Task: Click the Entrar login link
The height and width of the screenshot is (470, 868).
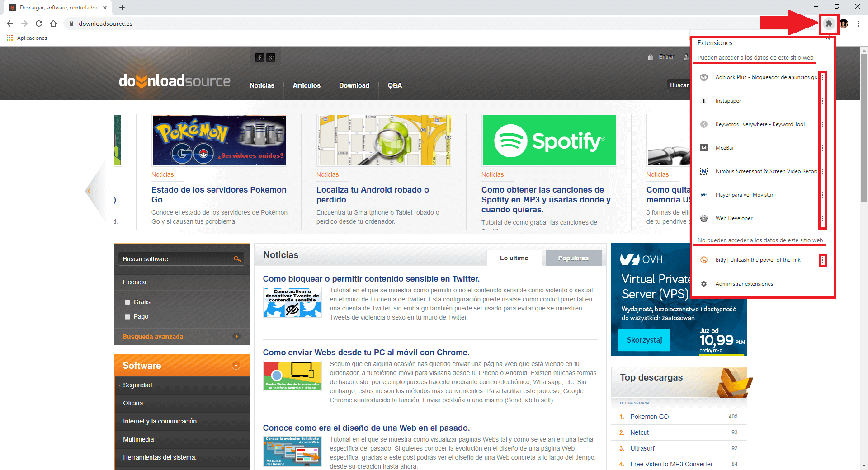Action: pos(666,57)
